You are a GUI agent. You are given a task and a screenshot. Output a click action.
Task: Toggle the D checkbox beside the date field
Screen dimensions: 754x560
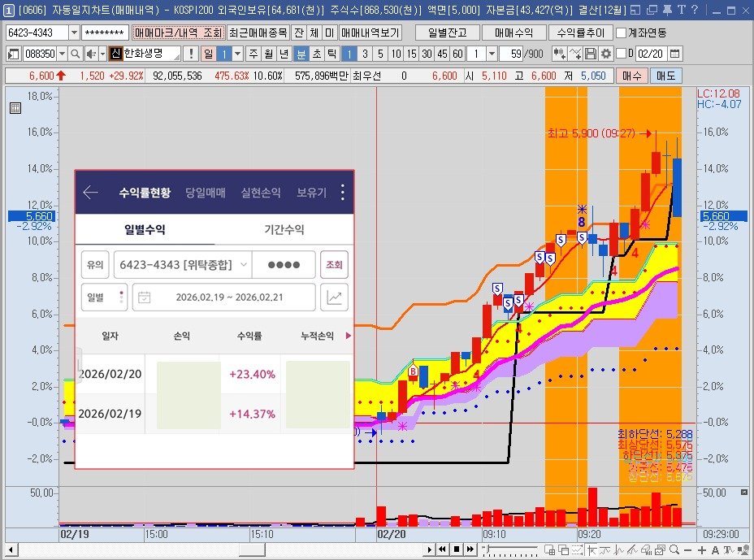(622, 54)
